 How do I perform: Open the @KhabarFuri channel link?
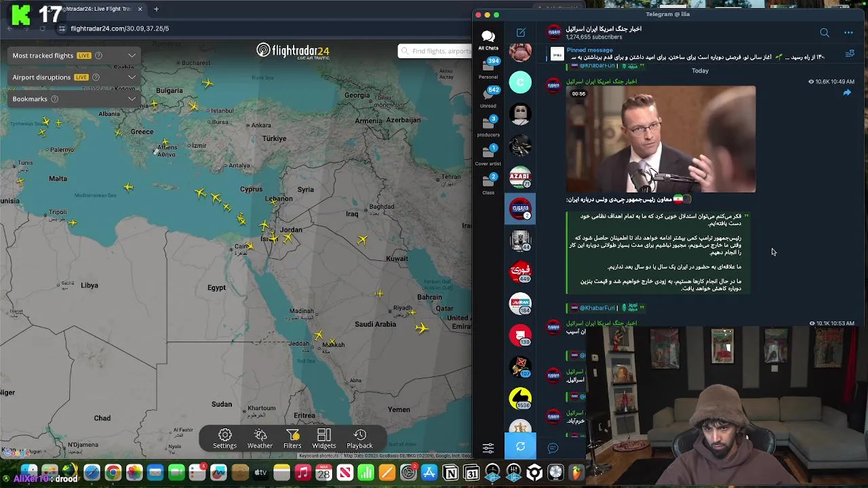point(597,308)
